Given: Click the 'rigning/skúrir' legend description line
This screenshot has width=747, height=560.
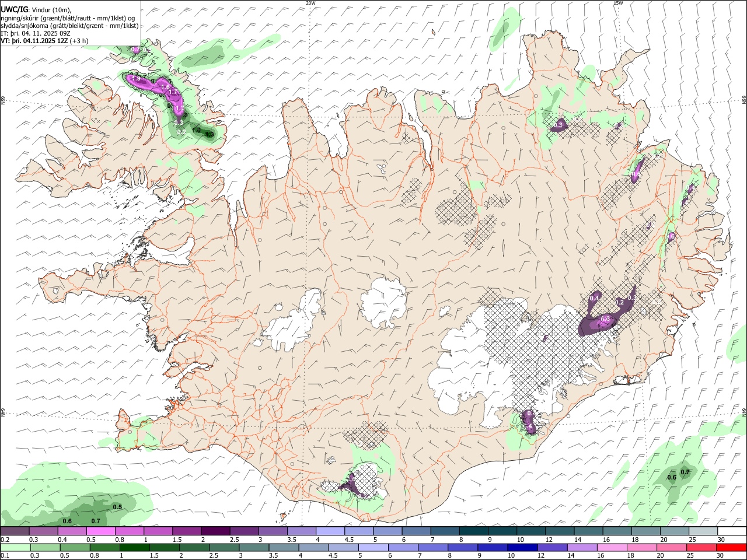Looking at the screenshot, I should tap(68, 17).
